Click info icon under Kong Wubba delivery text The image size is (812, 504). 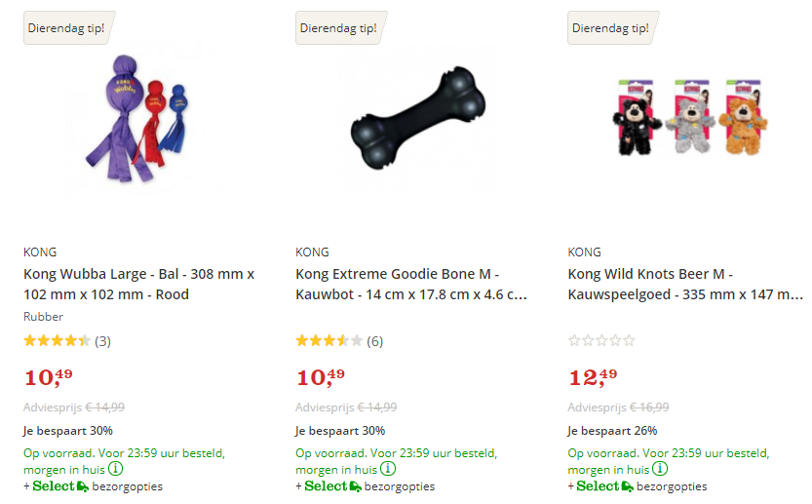click(x=115, y=469)
